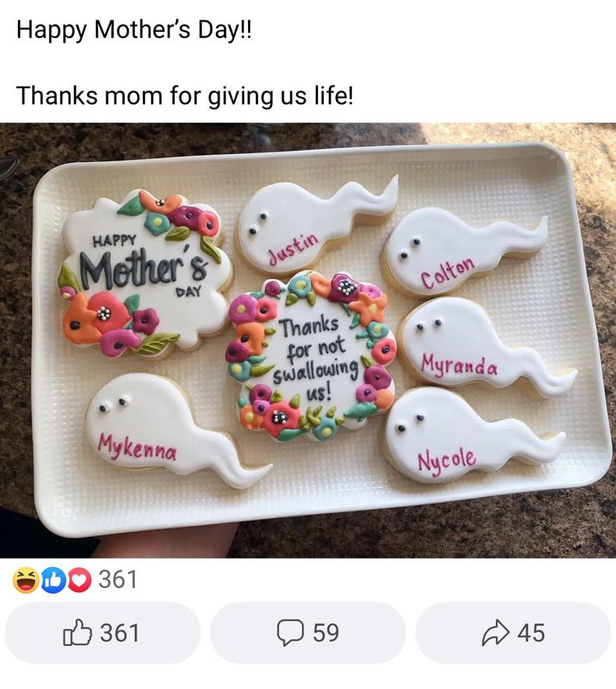Tap the share arrow icon
This screenshot has width=616, height=689.
point(496,633)
